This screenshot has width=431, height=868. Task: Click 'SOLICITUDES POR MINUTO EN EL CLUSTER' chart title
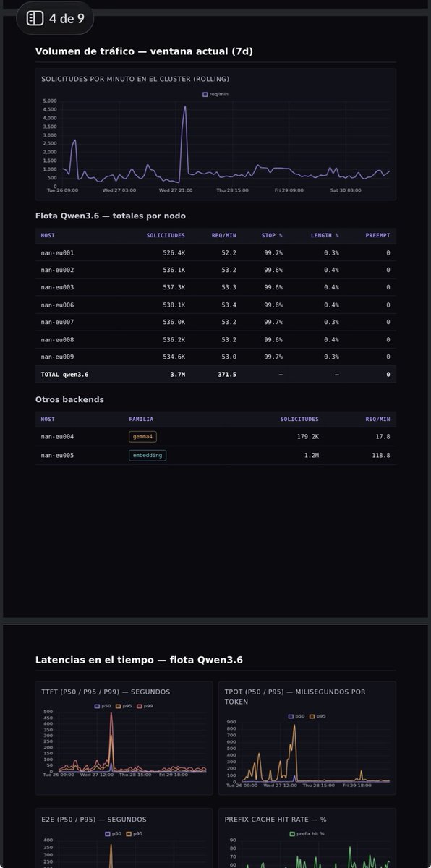(x=135, y=79)
